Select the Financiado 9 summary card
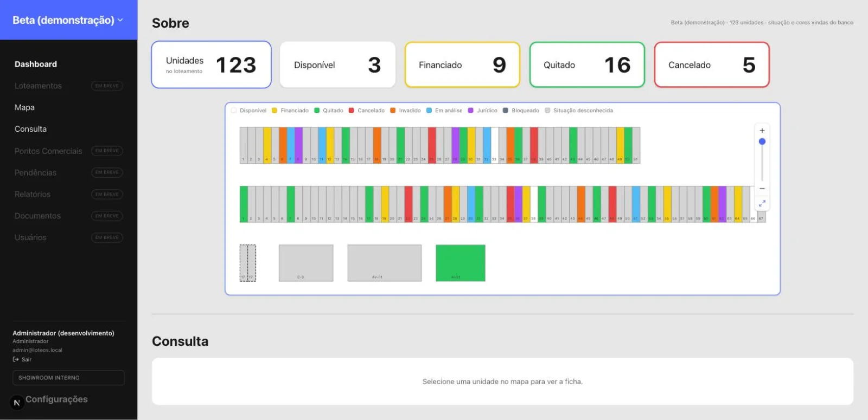 tap(462, 64)
